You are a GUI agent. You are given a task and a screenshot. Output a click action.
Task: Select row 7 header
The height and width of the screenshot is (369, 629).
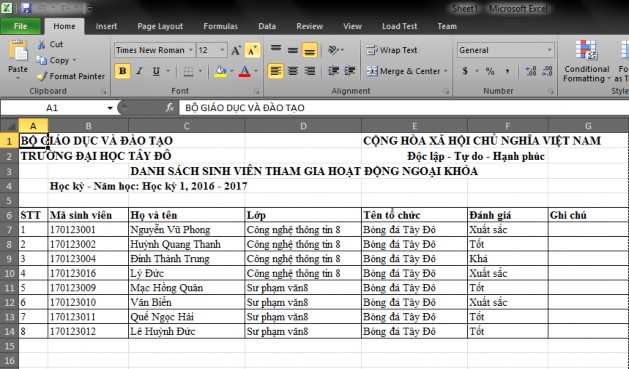(x=9, y=230)
